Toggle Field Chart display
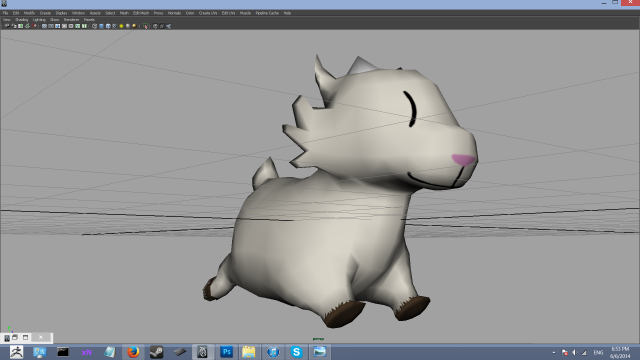This screenshot has width=640, height=360. pyautogui.click(x=71, y=26)
